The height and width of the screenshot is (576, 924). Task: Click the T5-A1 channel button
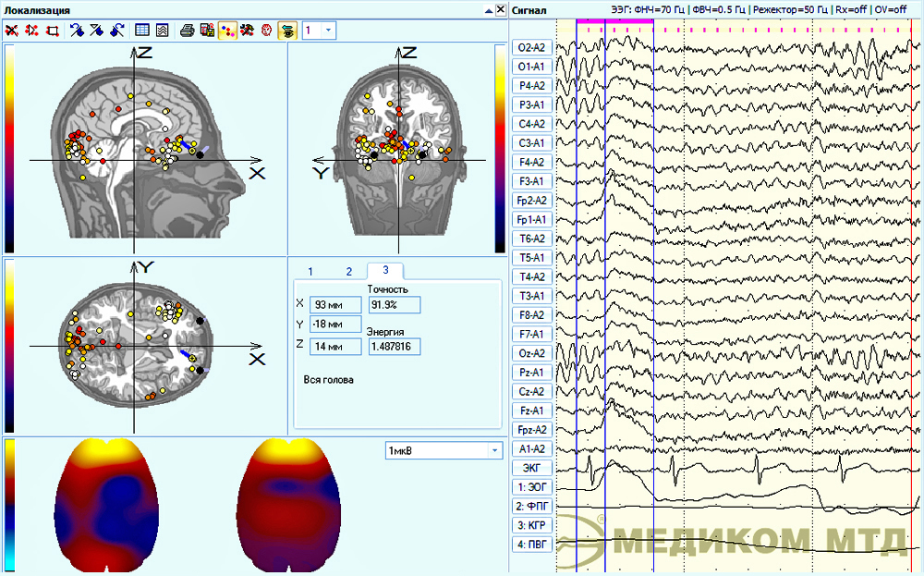pyautogui.click(x=532, y=258)
